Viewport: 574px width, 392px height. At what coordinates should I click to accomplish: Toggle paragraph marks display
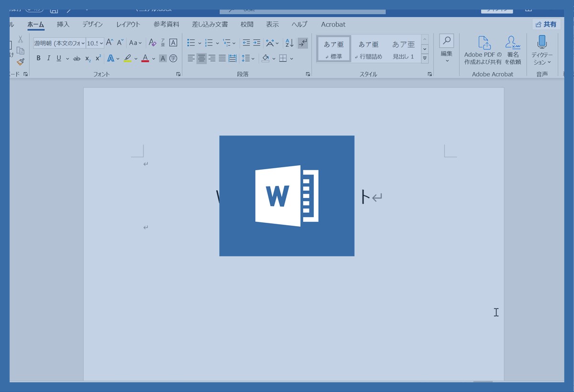[x=303, y=43]
